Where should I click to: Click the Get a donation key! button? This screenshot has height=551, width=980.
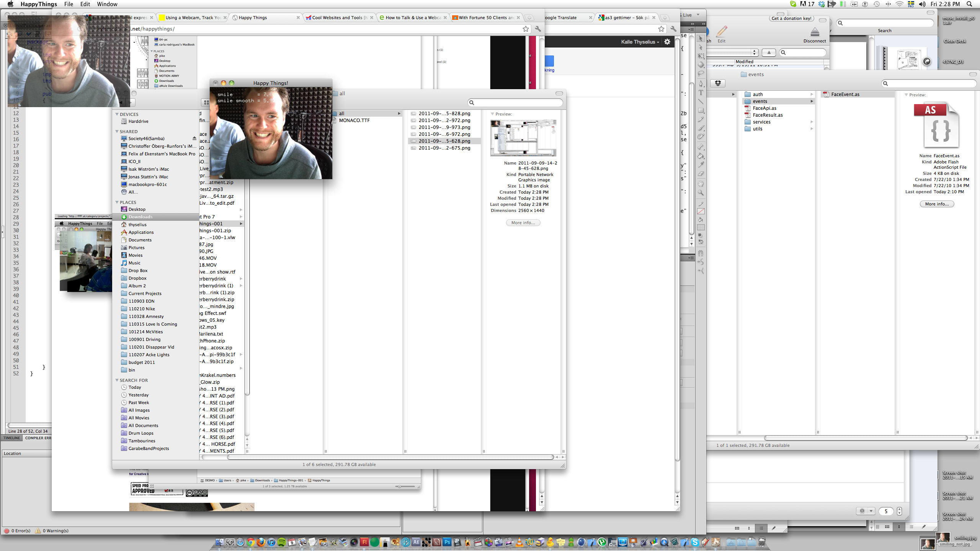(791, 18)
